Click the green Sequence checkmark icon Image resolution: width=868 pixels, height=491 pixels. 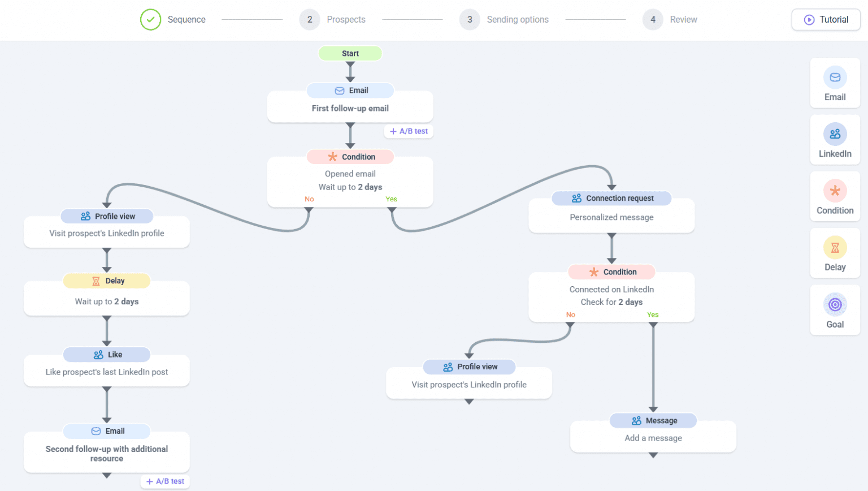[150, 19]
